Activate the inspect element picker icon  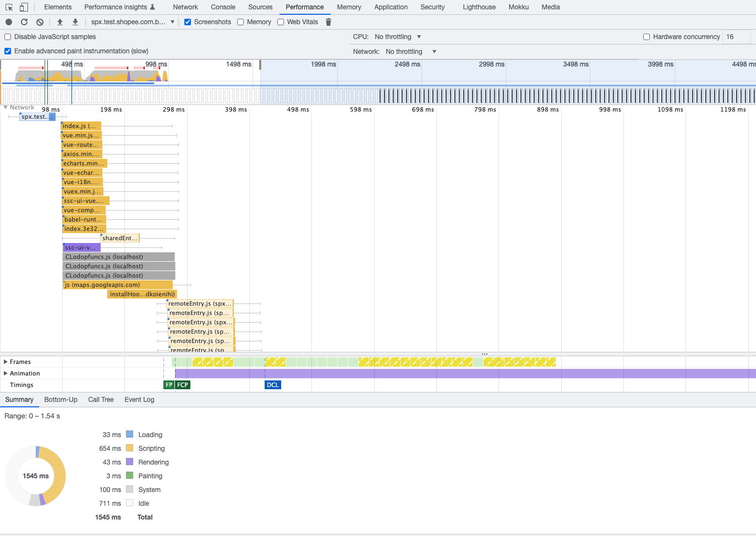point(9,7)
